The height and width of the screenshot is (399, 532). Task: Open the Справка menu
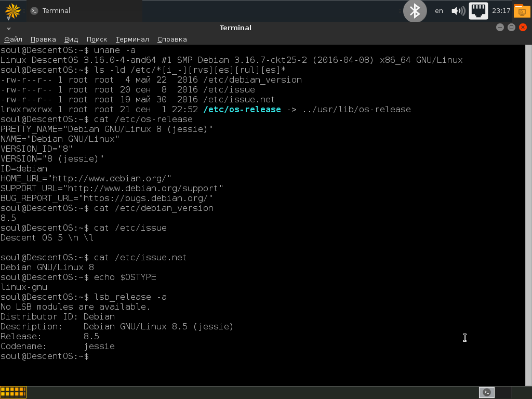coord(172,39)
